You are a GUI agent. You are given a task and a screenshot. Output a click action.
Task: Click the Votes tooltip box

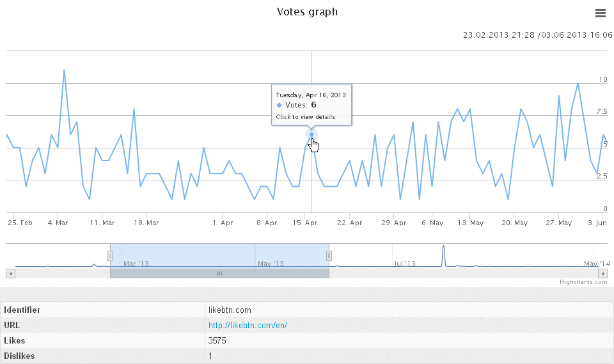click(x=311, y=105)
